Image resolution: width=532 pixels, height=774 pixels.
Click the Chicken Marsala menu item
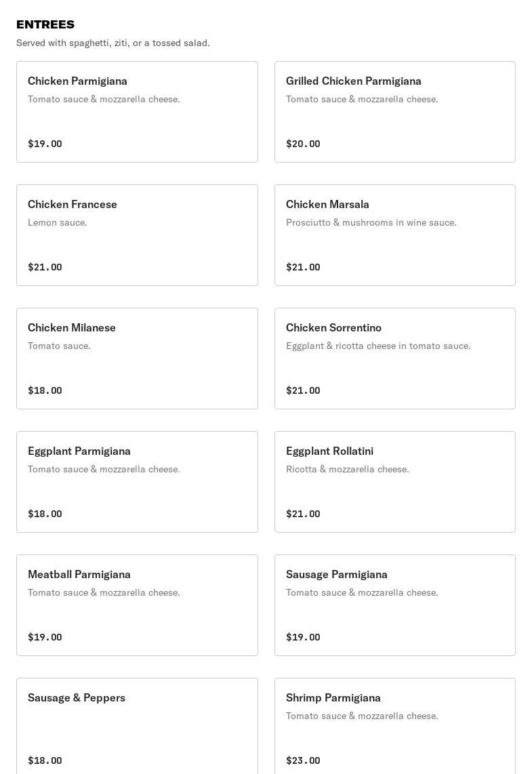coord(394,235)
